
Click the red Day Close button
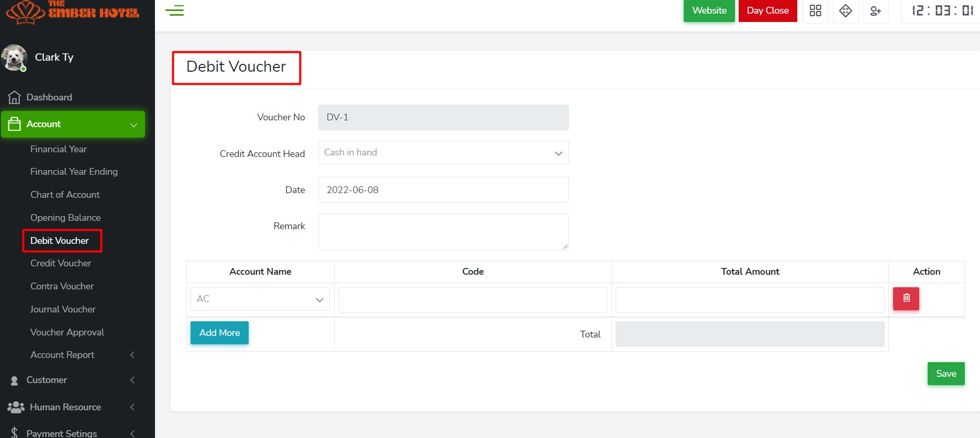767,11
